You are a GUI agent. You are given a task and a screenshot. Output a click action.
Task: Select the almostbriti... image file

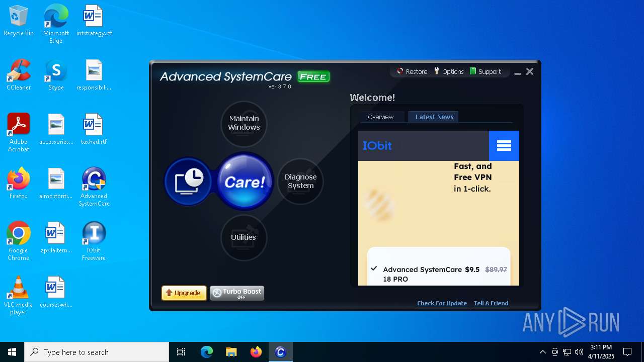(x=56, y=184)
